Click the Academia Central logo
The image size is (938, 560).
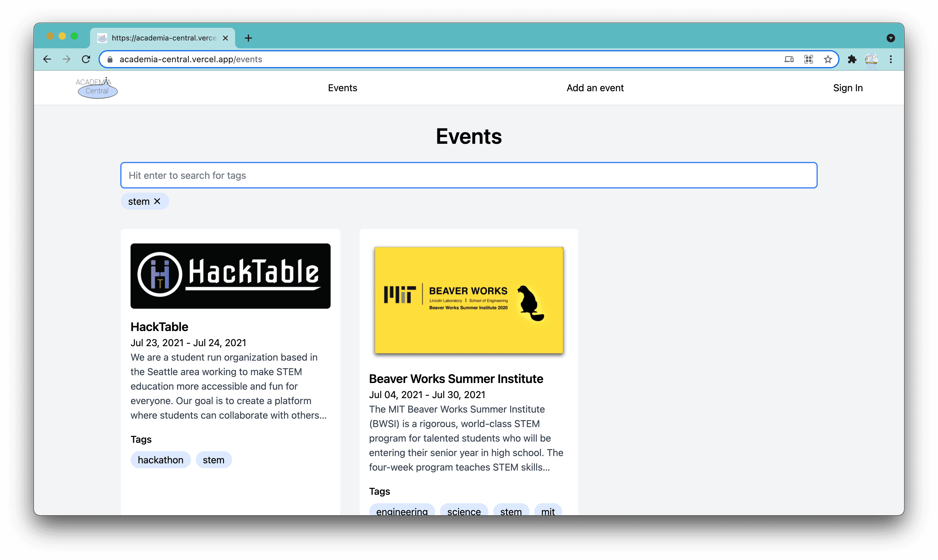97,88
